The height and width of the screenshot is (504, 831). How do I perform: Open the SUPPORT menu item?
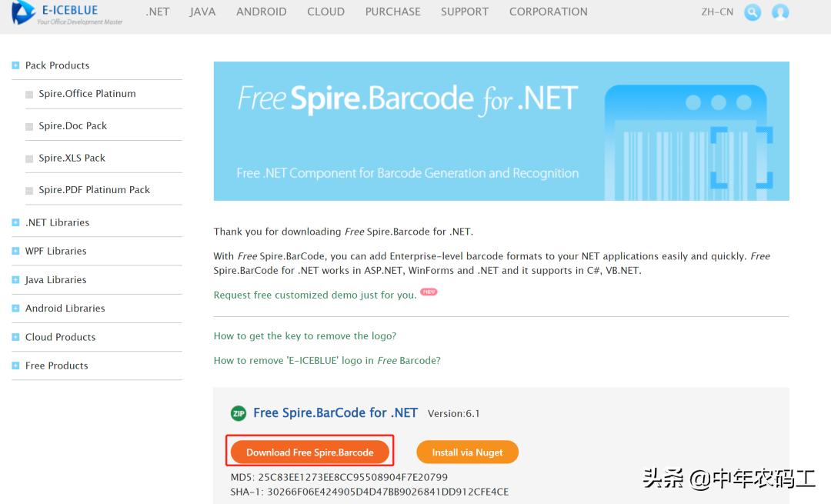click(464, 12)
